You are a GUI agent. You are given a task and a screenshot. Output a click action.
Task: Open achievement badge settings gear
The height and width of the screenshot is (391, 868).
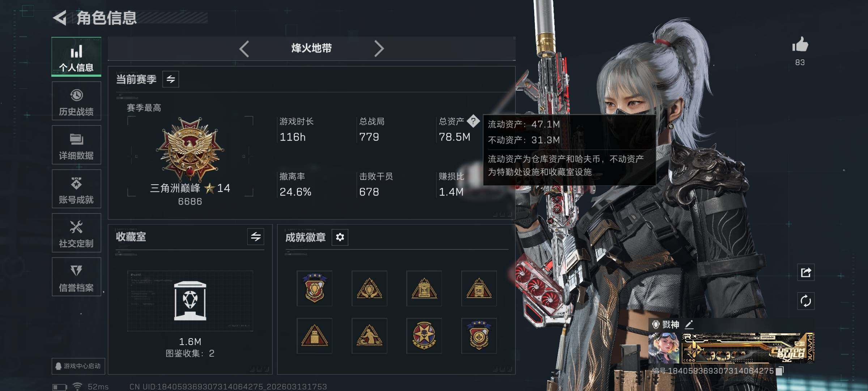(x=340, y=237)
